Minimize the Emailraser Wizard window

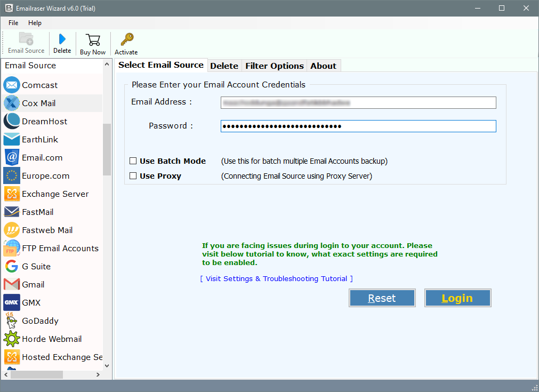(478, 8)
